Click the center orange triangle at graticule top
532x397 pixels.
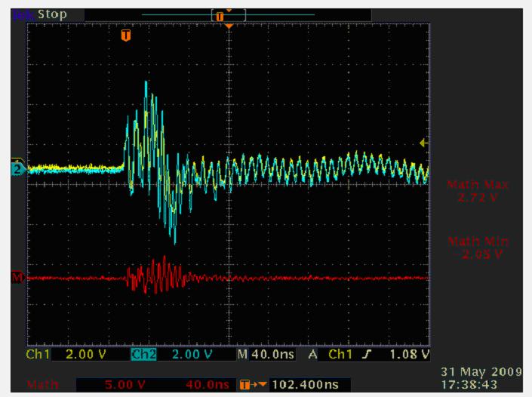229,26
